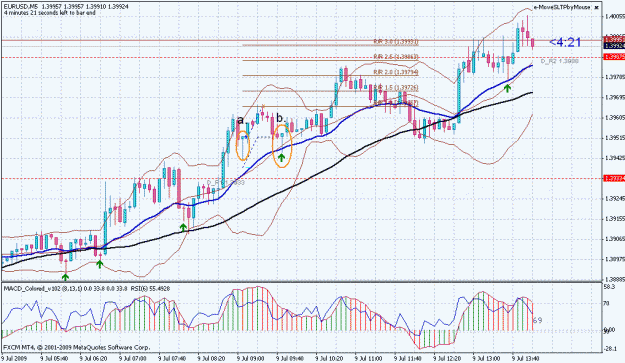Click the 1.39605 price on the axis
The width and height of the screenshot is (625, 363).
[x=614, y=118]
